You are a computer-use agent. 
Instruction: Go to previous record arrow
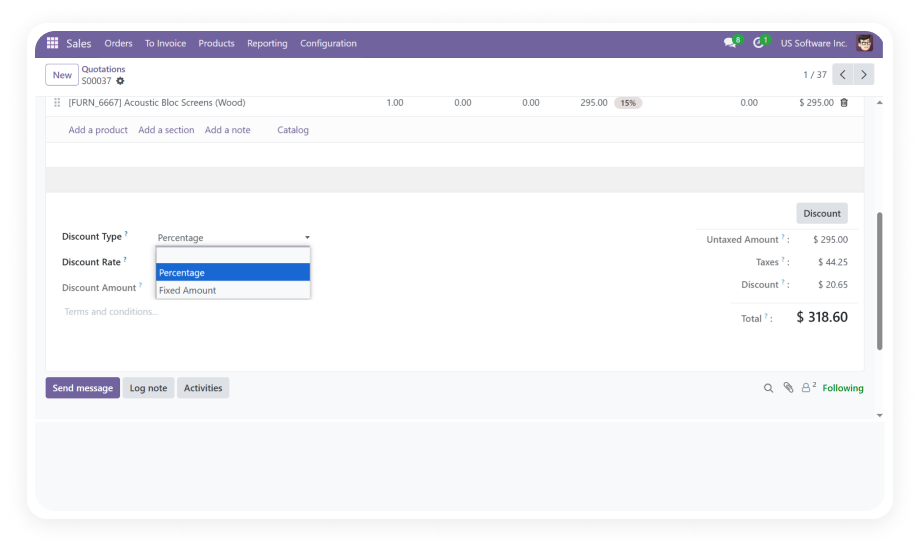click(843, 75)
